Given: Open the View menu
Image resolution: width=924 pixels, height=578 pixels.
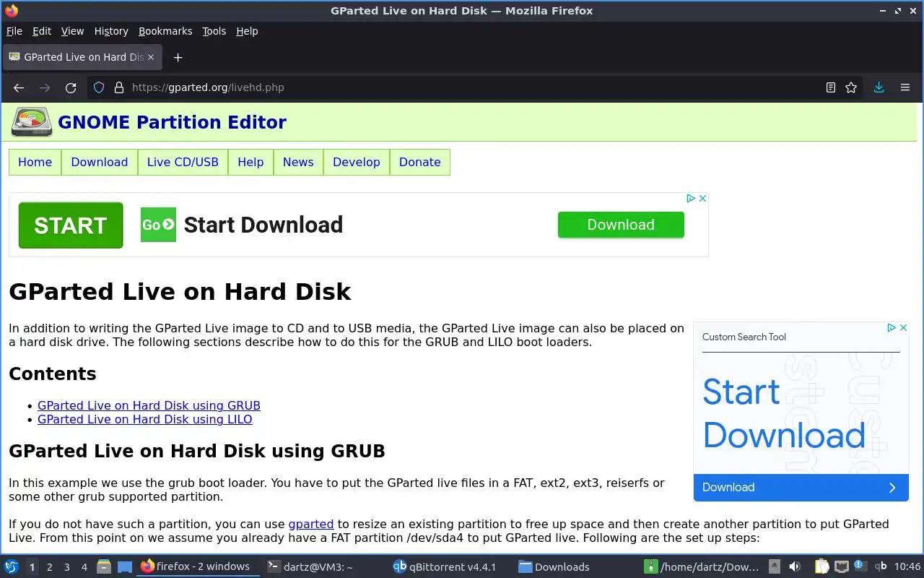Looking at the screenshot, I should pos(72,31).
